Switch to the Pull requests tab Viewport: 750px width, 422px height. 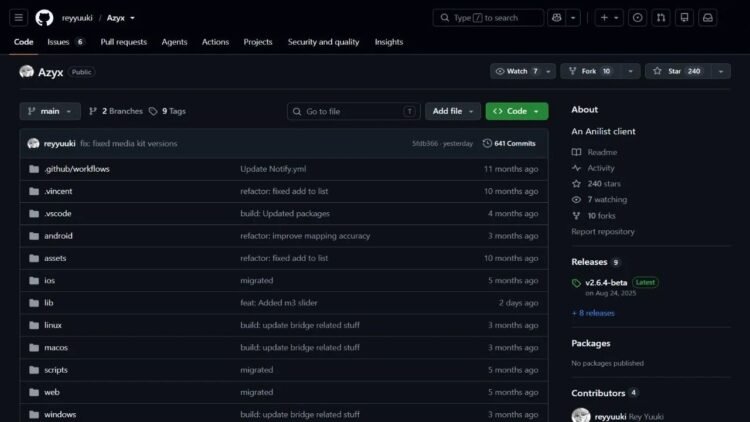(123, 42)
